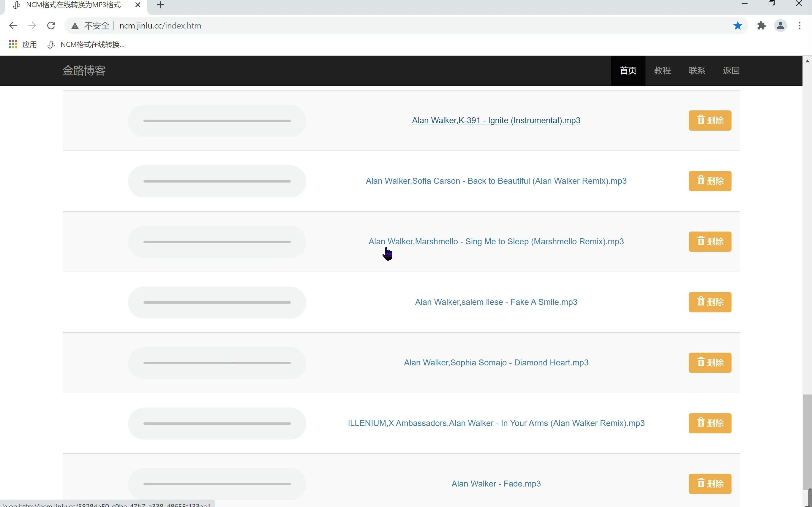The width and height of the screenshot is (812, 507).
Task: Delete the Sing Me to Sleep row
Action: pyautogui.click(x=710, y=241)
